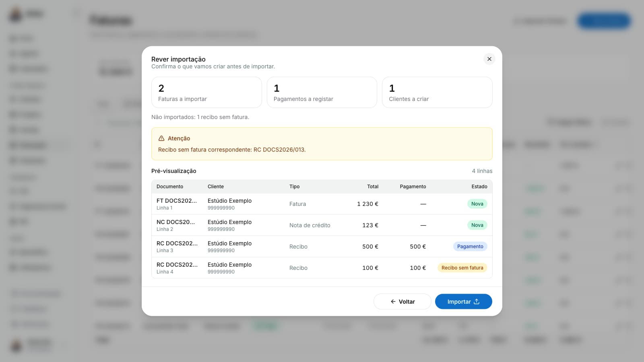Click the Estado column header
644x362 pixels.
pyautogui.click(x=479, y=187)
